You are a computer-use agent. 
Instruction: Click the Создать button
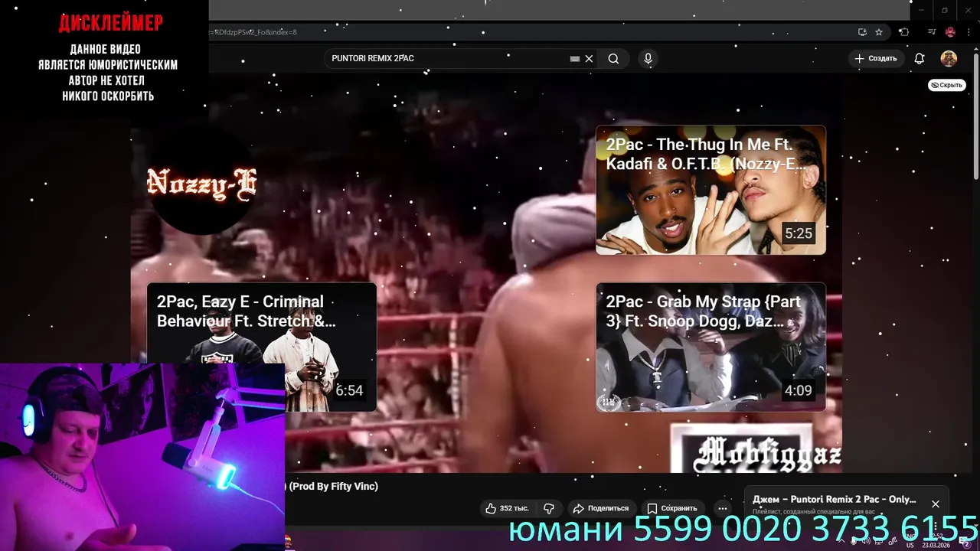pos(876,59)
